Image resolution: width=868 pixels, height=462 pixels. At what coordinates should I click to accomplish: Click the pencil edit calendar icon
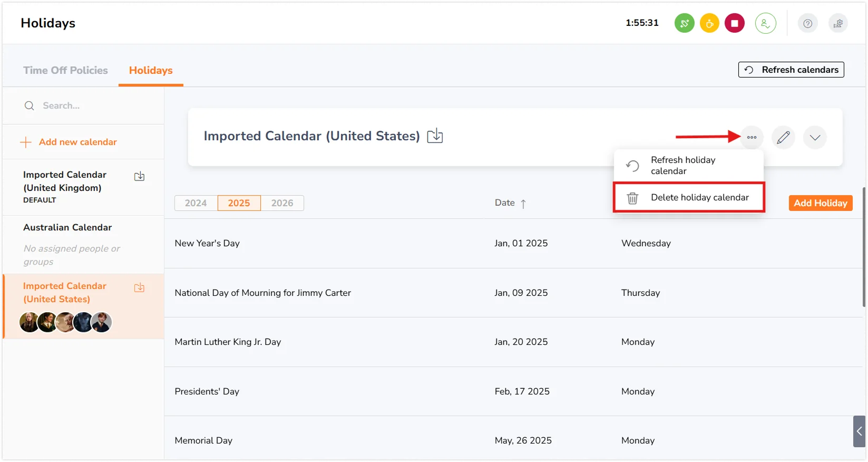tap(783, 138)
